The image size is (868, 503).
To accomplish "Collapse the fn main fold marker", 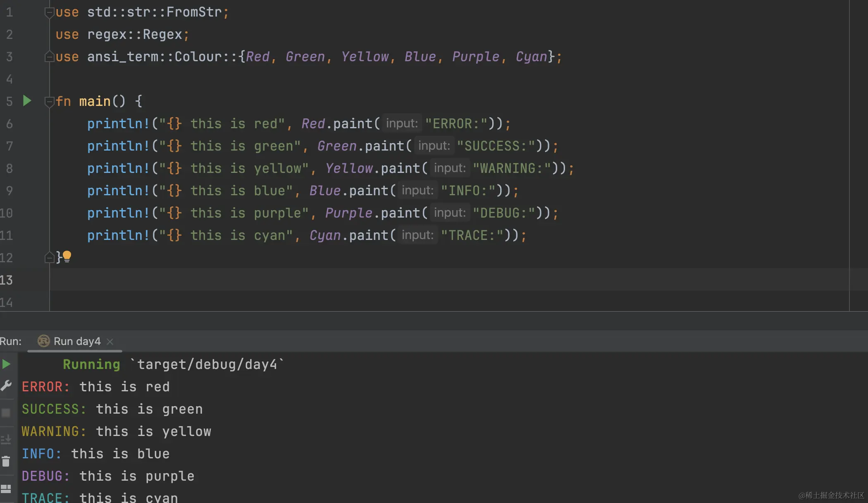I will point(49,101).
